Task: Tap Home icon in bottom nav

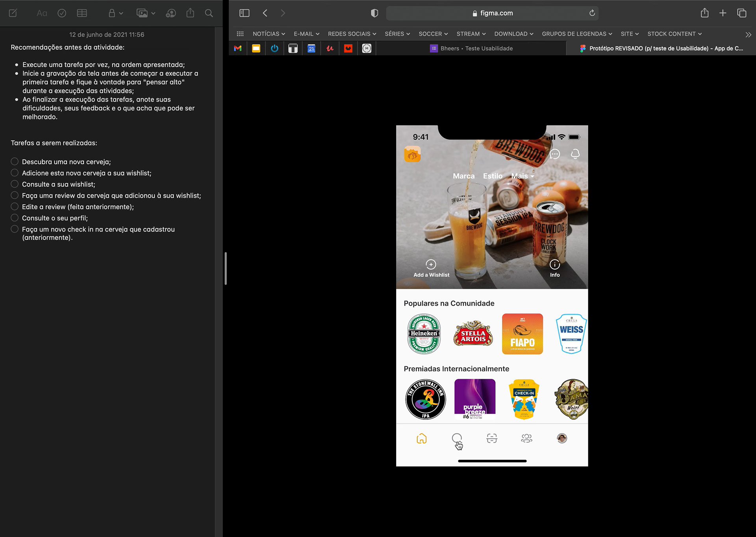Action: (x=422, y=438)
